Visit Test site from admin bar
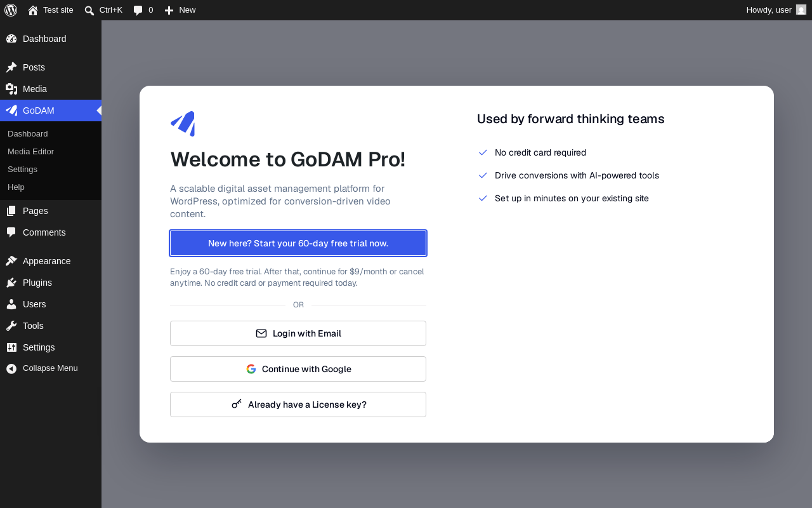The image size is (812, 508). [51, 10]
